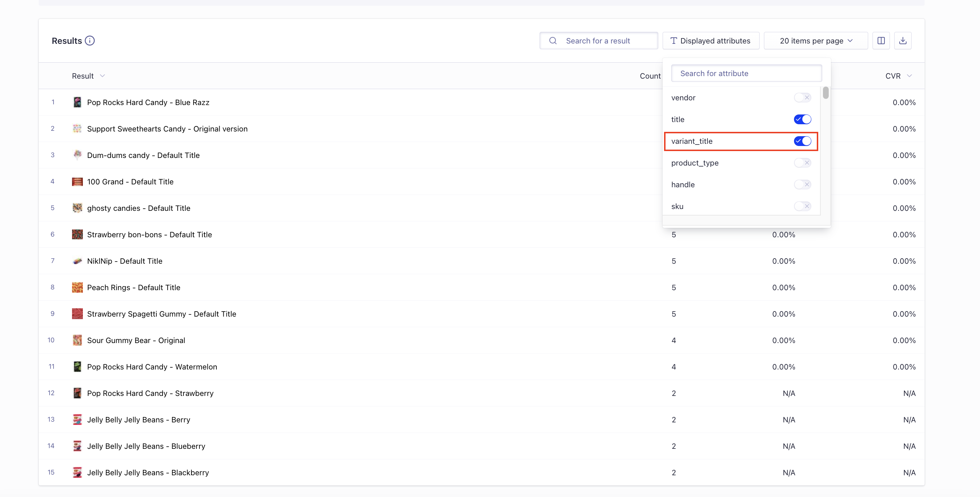The height and width of the screenshot is (497, 980).
Task: Open the 20 items per page dropdown
Action: [816, 41]
